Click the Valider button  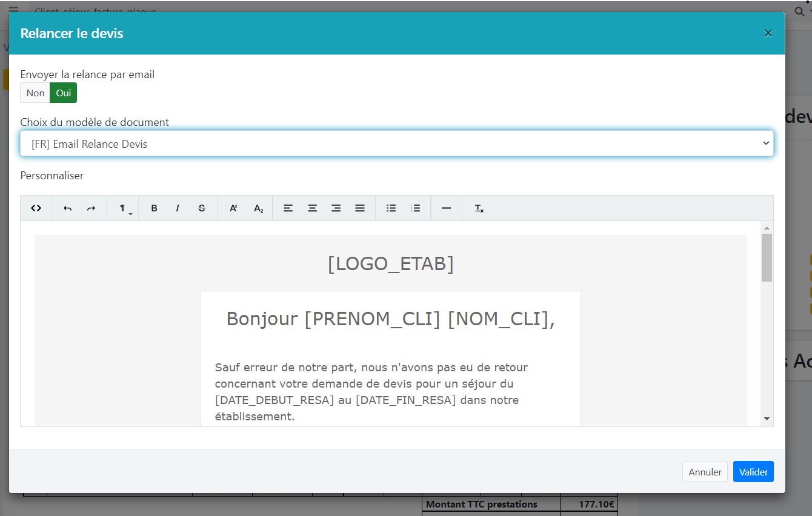(753, 472)
